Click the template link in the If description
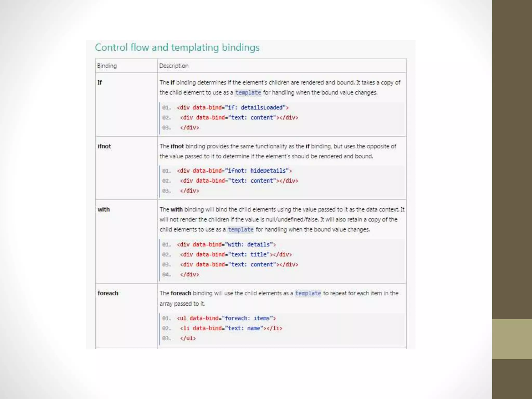 tap(248, 92)
